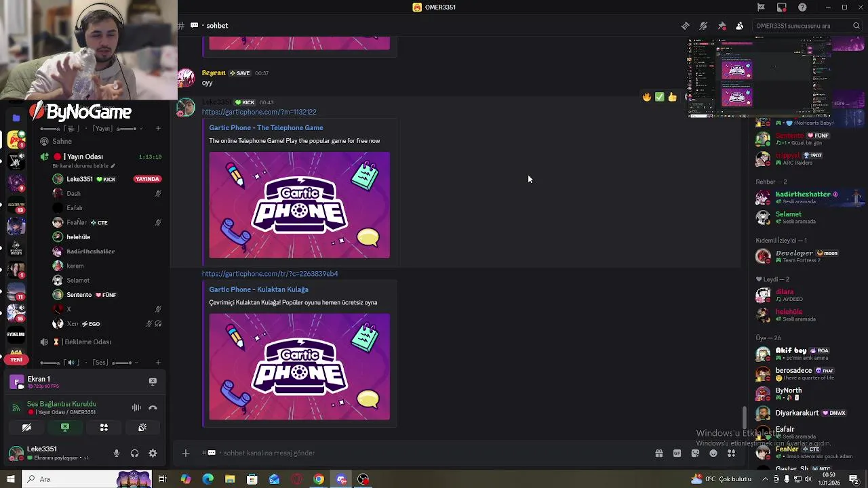Open Discord help question mark icon

pos(803,7)
